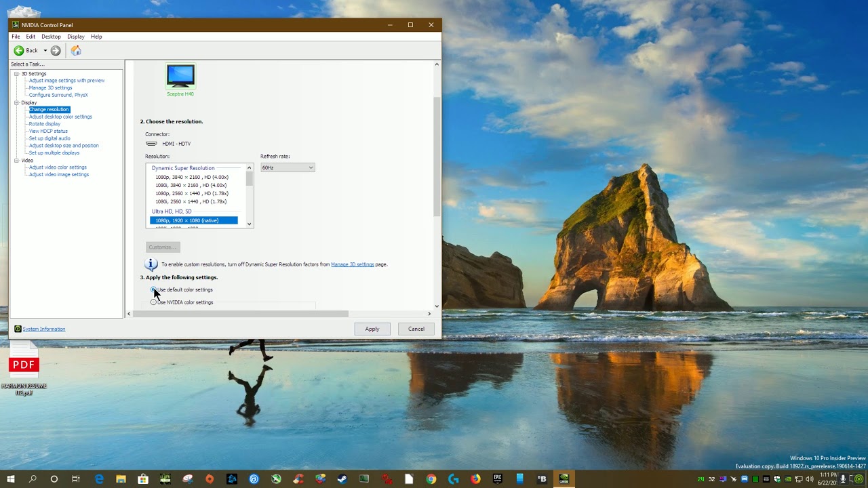Screen dimensions: 868x488
Task: Open the Windows Start menu
Action: [11, 479]
